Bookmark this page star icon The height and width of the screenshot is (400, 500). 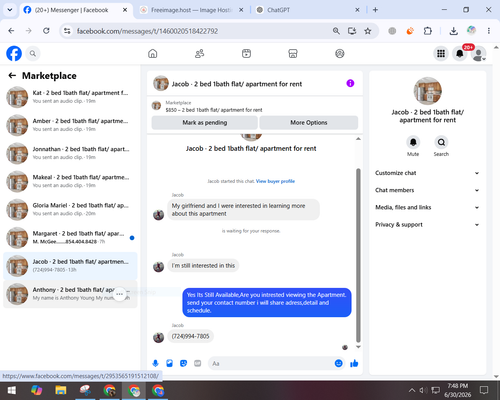368,31
